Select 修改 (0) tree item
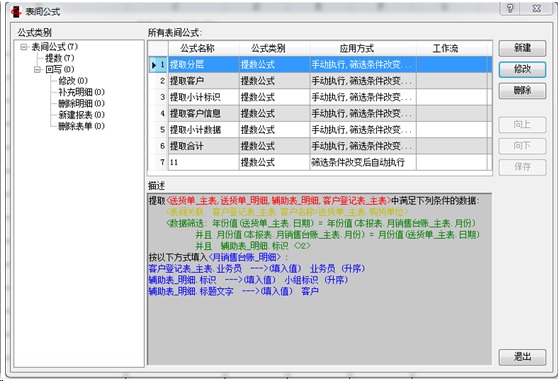 point(73,81)
